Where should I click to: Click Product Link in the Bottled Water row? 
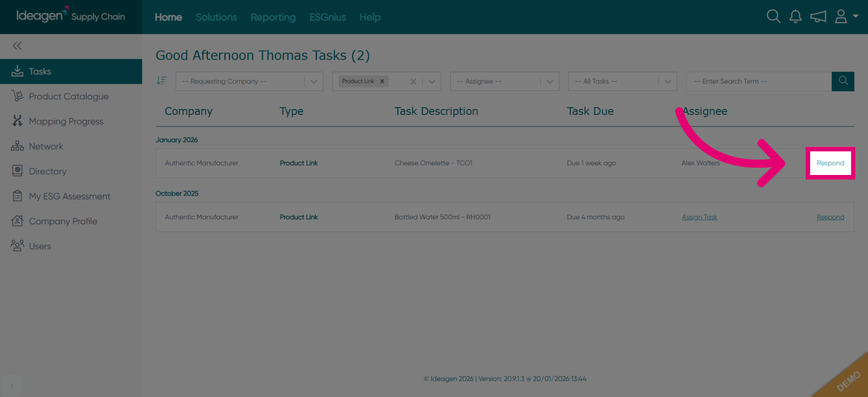(x=299, y=217)
